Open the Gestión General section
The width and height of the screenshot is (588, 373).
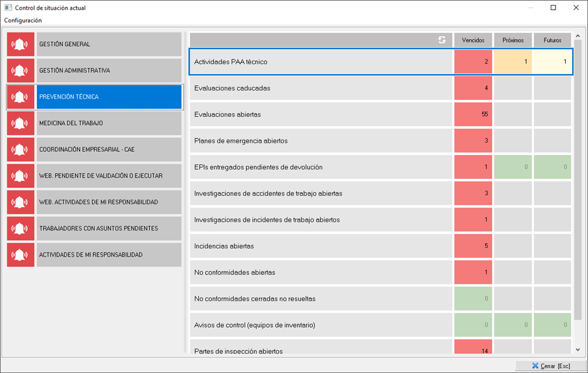click(109, 44)
